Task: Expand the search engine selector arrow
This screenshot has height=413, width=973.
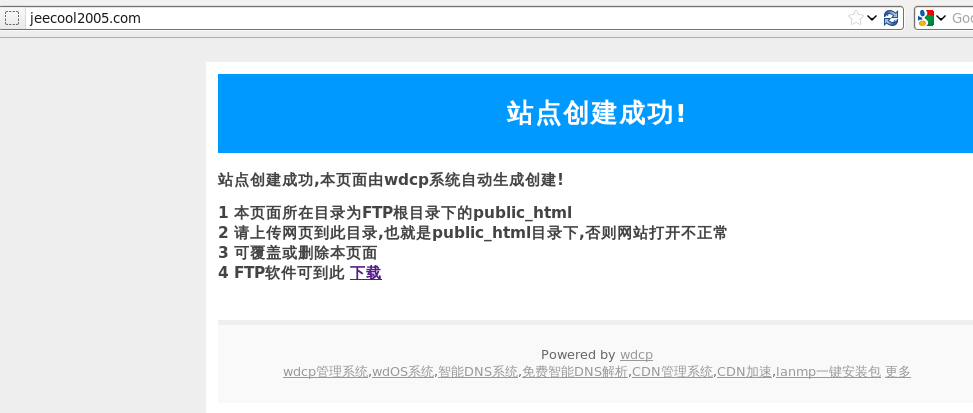Action: [941, 18]
